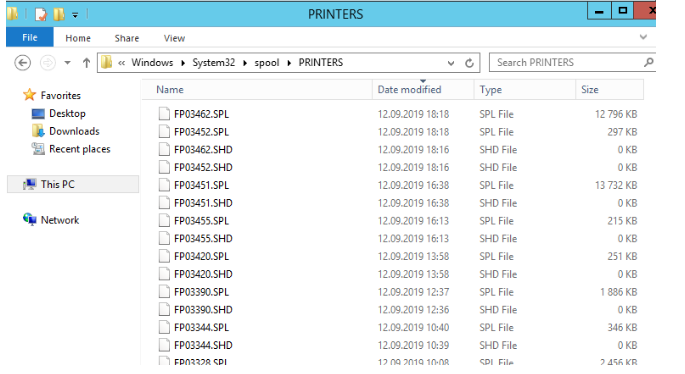Sort by the Date modified column
Viewport: 685px width, 374px height.
[423, 90]
